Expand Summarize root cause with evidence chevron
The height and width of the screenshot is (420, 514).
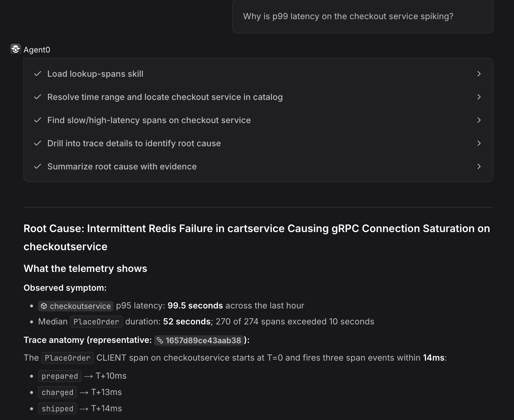point(479,167)
